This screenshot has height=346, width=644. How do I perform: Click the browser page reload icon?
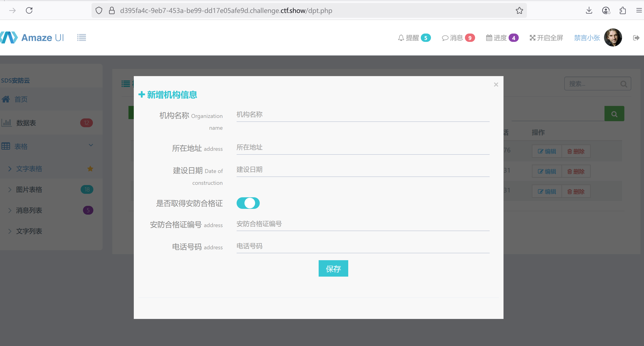click(x=29, y=10)
